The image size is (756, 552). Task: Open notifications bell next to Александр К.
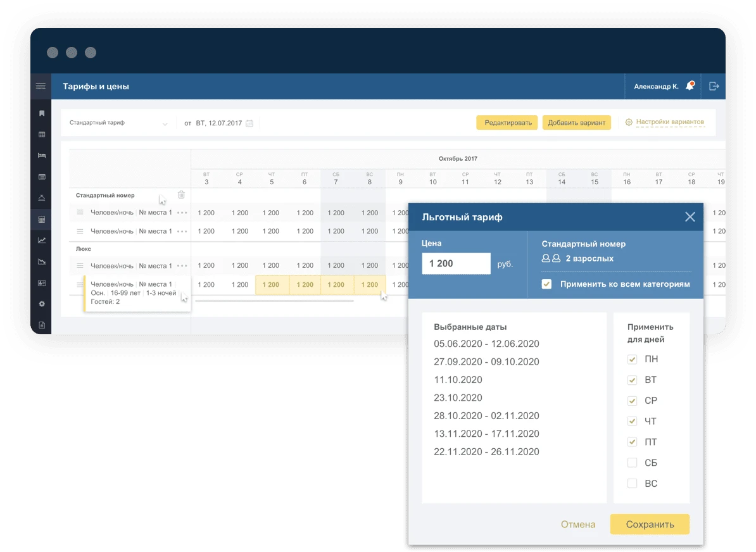coord(690,86)
